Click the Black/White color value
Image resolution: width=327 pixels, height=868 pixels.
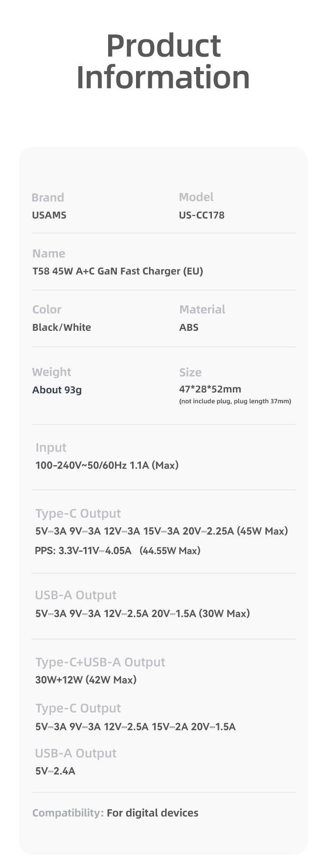tap(61, 327)
